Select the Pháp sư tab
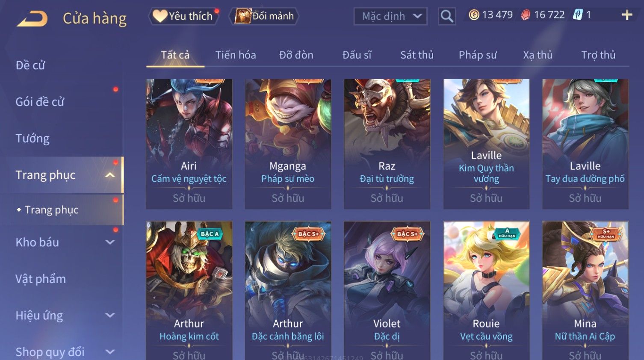 pos(478,55)
